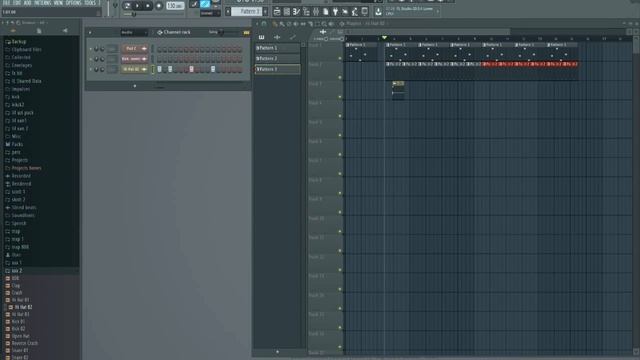
Task: Select Pattern 2 in the picker list
Action: (x=278, y=58)
